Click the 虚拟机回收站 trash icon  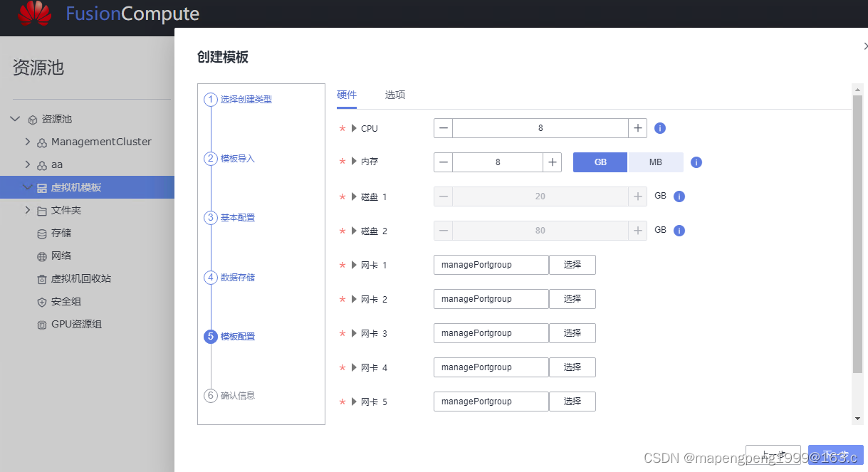[x=42, y=279]
